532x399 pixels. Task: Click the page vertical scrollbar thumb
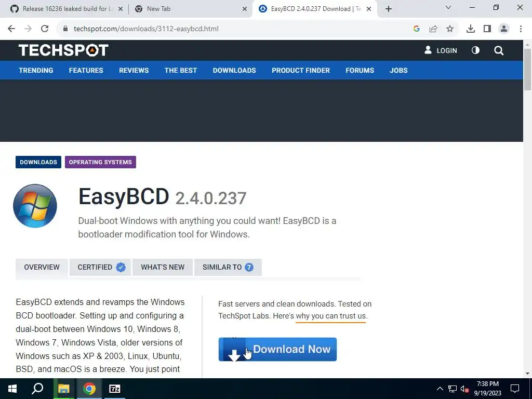[527, 70]
